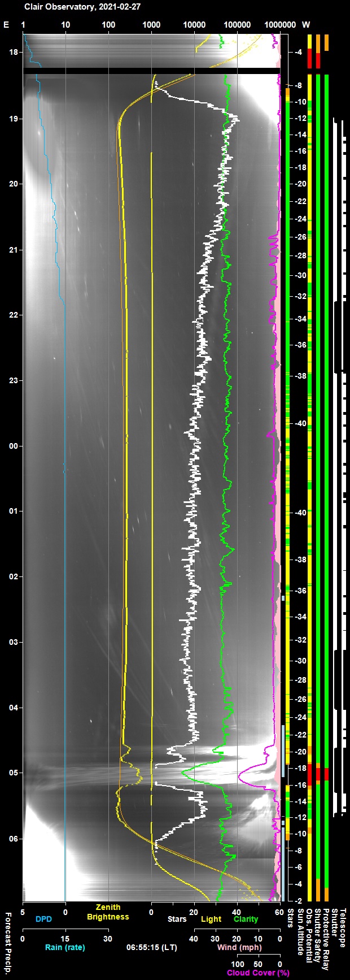Click the vertical "Telescope" column label
The height and width of the screenshot is (980, 350).
coord(343,927)
